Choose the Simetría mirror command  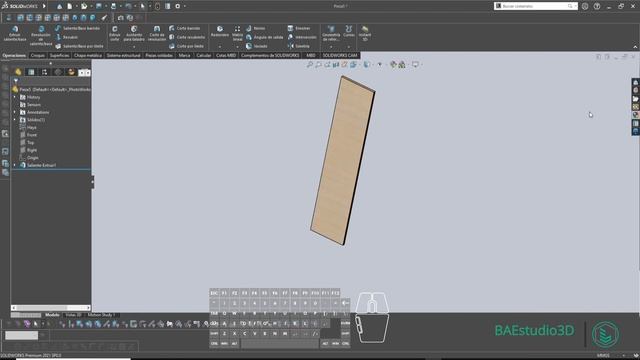pyautogui.click(x=299, y=46)
